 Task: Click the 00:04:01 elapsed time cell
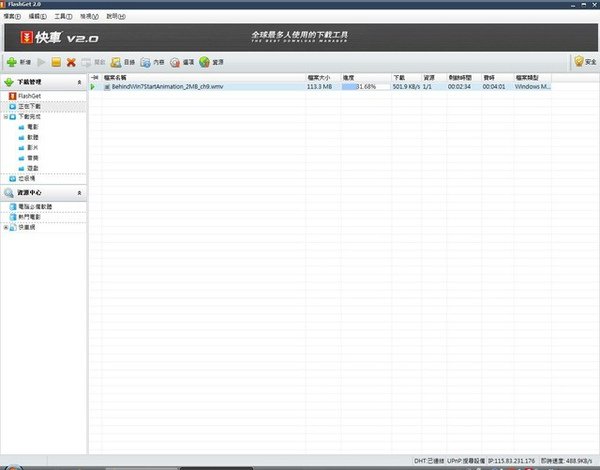(494, 87)
